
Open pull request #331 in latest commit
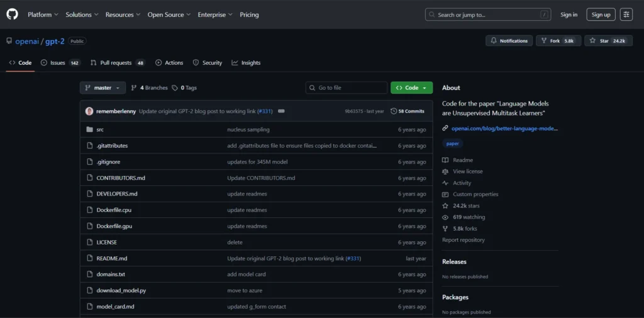265,111
